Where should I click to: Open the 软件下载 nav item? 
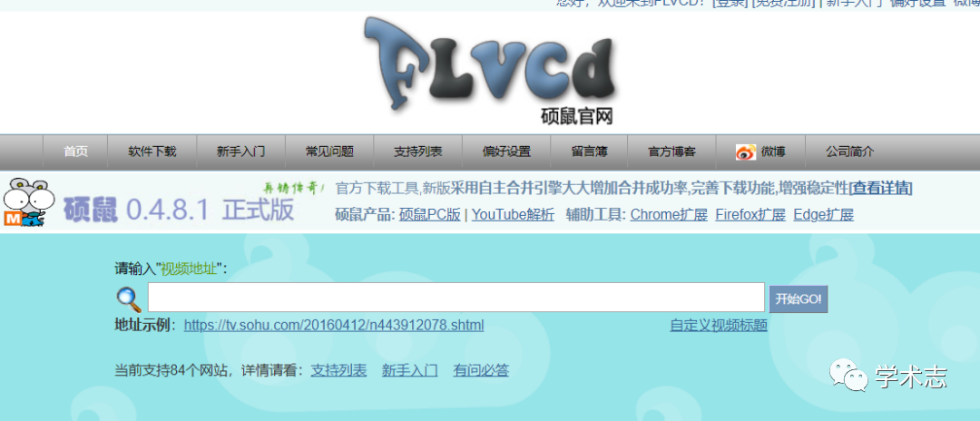click(152, 152)
